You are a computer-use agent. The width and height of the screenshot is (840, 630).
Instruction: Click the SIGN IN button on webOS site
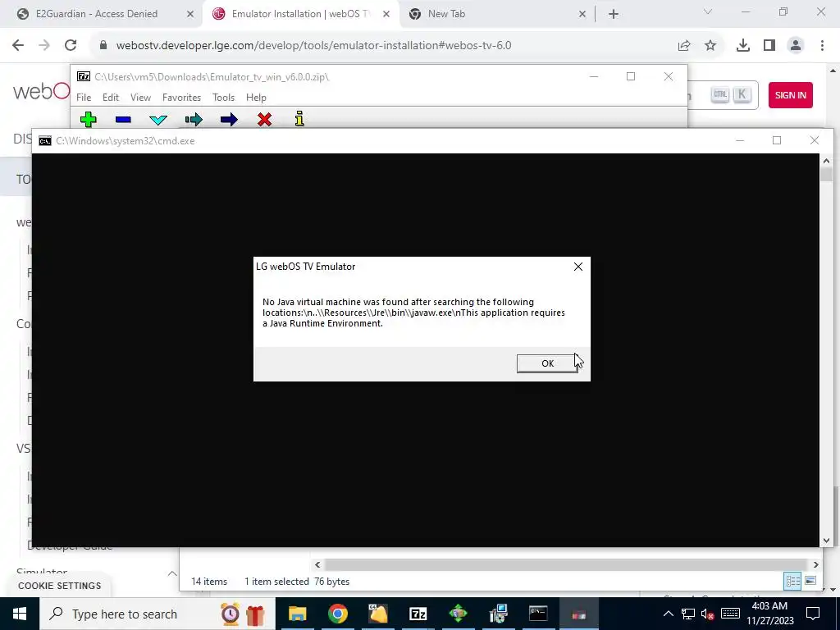pos(790,95)
